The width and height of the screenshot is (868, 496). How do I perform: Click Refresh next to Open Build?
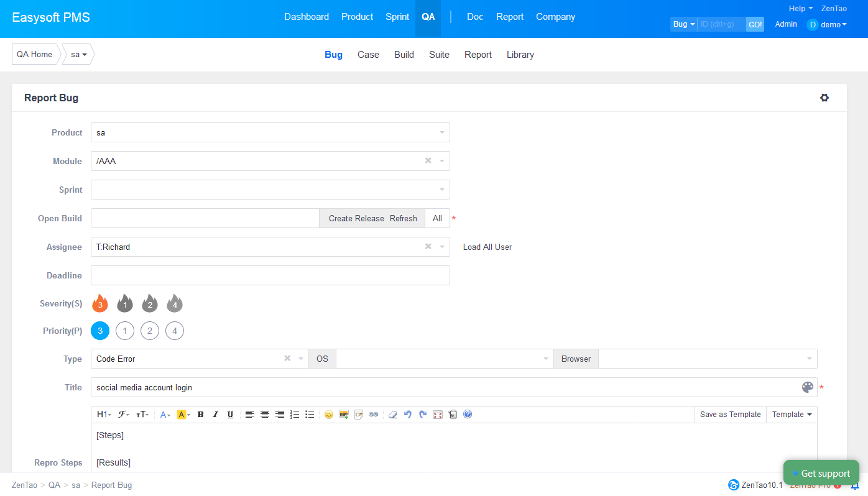click(404, 218)
